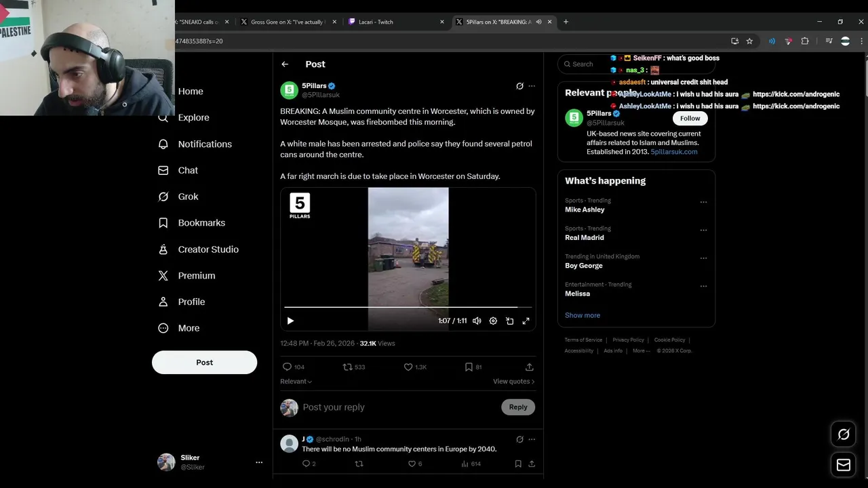The height and width of the screenshot is (488, 868).
Task: Open the 5pillarsuk.com link
Action: [673, 152]
